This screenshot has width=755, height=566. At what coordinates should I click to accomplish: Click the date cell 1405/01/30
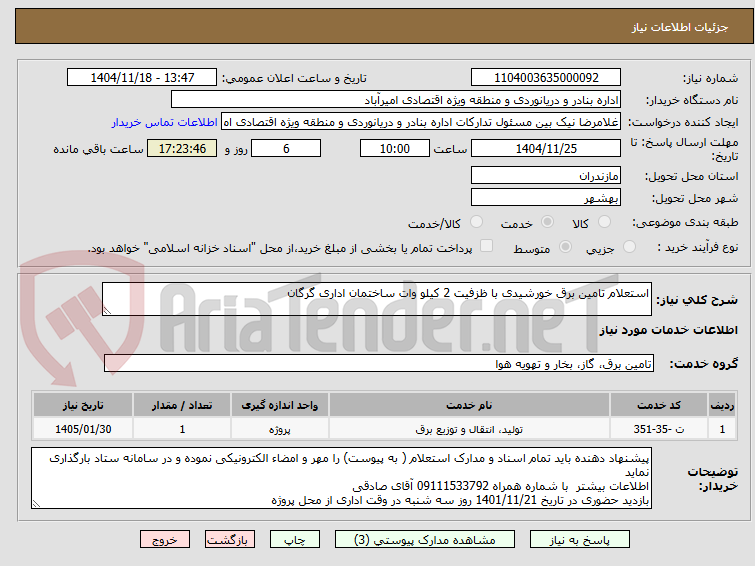coord(83,429)
